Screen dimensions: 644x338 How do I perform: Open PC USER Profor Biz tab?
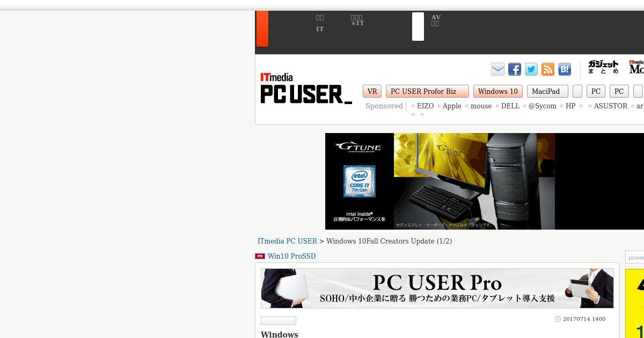427,91
